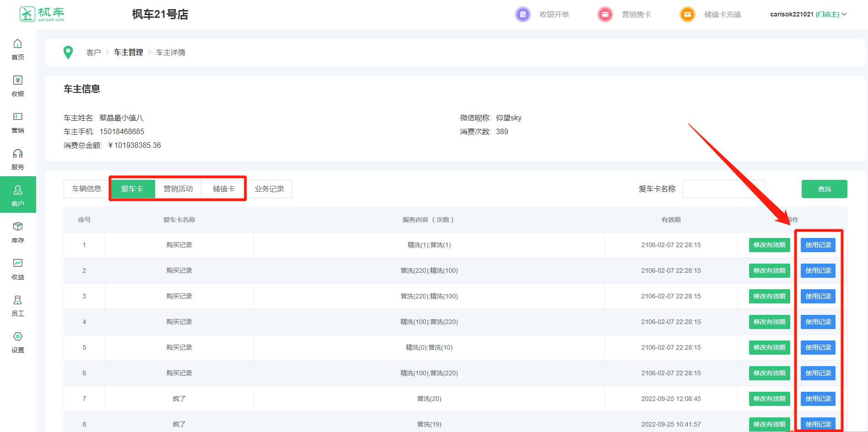The height and width of the screenshot is (432, 868).
Task: Open 首页 home in sidebar
Action: coord(18,49)
